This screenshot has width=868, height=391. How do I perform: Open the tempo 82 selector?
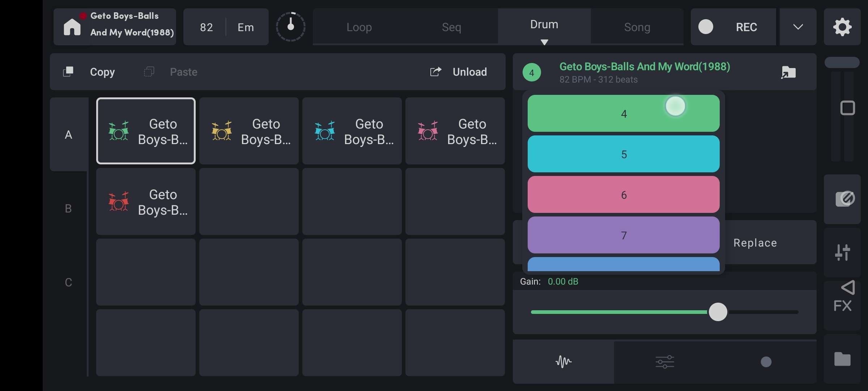coord(206,27)
